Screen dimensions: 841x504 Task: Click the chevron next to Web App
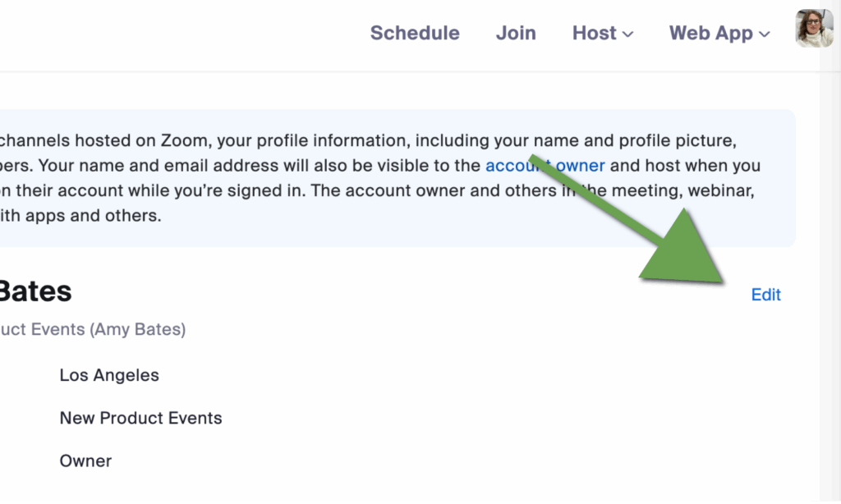coord(765,34)
